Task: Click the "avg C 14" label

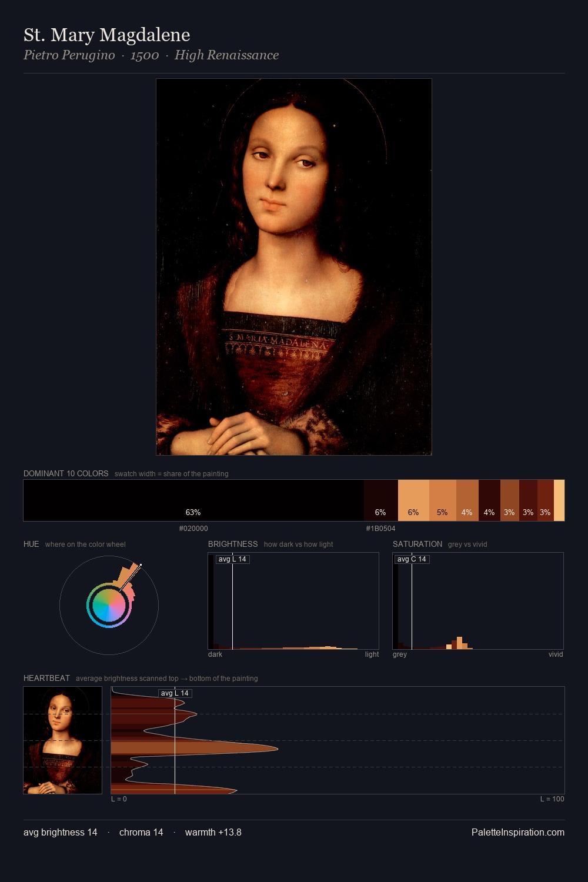Action: pyautogui.click(x=412, y=559)
